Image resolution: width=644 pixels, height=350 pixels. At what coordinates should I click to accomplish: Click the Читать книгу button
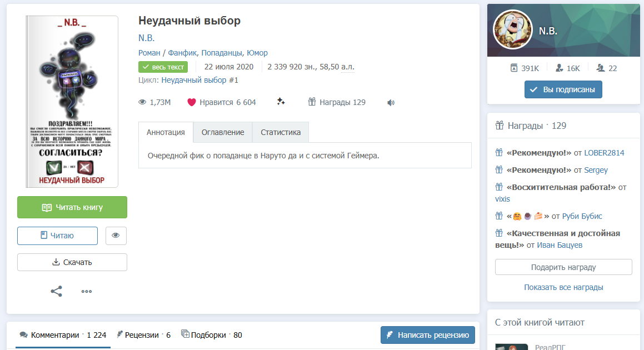coord(72,207)
